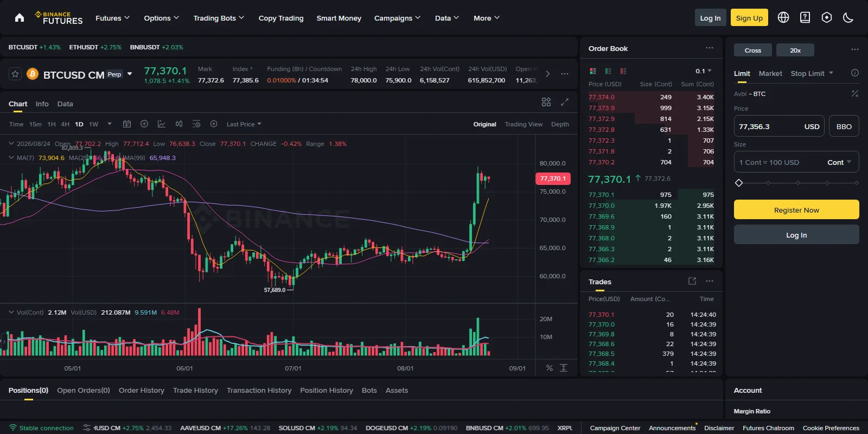This screenshot has width=868, height=434.
Task: Toggle auto-fit price scale icon
Action: (x=564, y=368)
